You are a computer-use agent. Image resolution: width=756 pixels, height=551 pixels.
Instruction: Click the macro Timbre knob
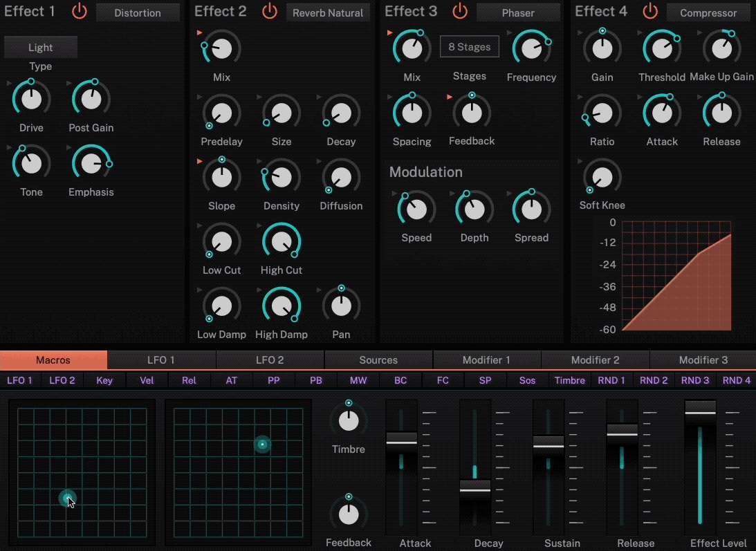pyautogui.click(x=349, y=420)
